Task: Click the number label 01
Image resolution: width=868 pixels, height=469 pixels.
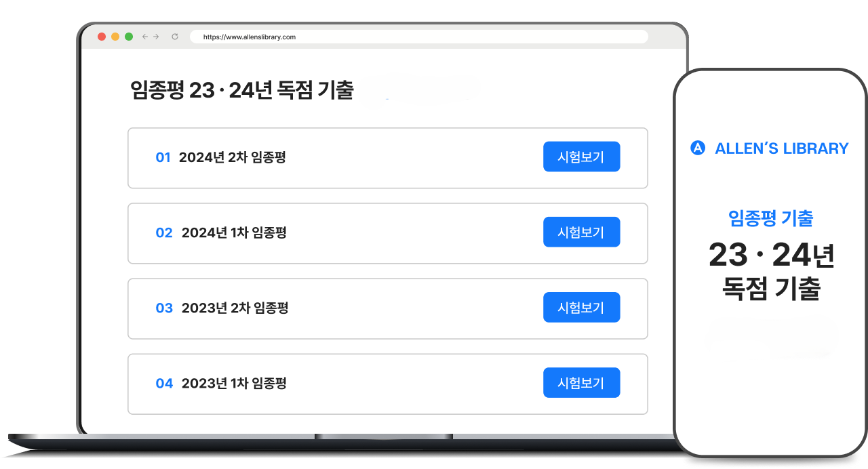Action: click(163, 157)
